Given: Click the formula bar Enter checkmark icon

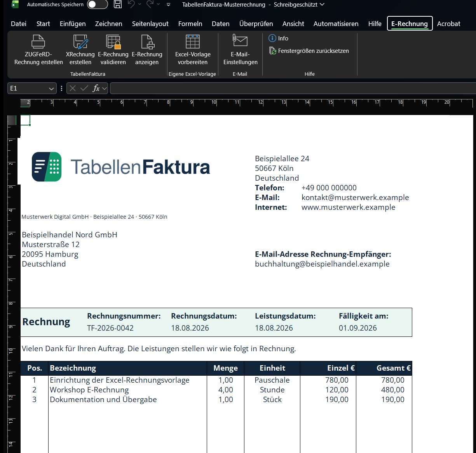Looking at the screenshot, I should 84,88.
